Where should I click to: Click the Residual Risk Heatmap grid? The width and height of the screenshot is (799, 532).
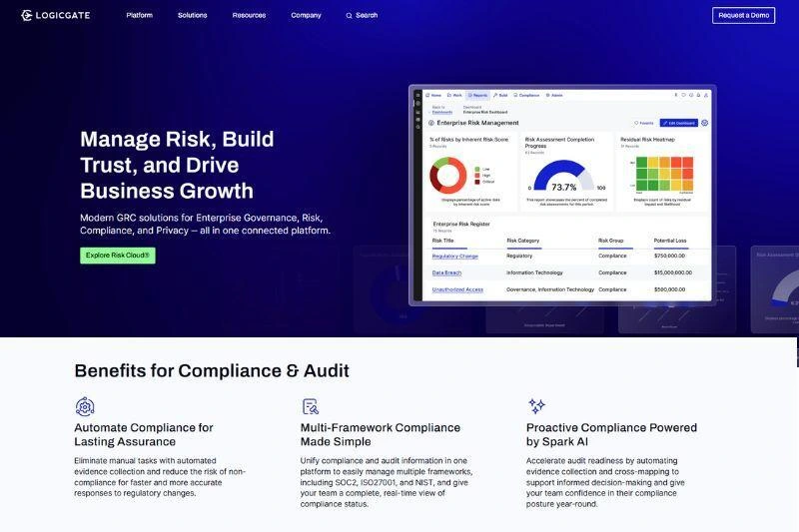point(664,174)
